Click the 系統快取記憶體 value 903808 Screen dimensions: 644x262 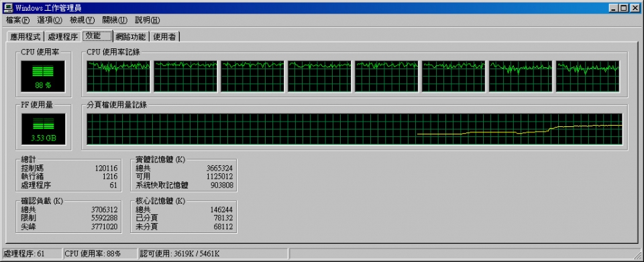(222, 185)
